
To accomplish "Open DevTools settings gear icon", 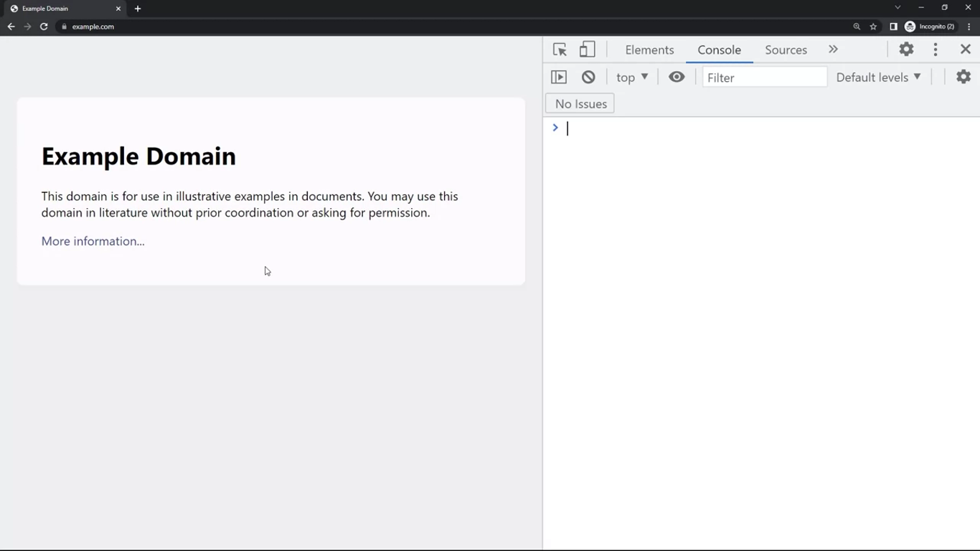I will pos(906,50).
